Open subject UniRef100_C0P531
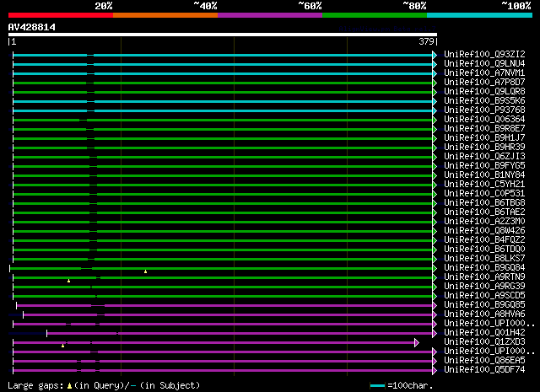Viewport: 540px width, 392px height. (484, 194)
